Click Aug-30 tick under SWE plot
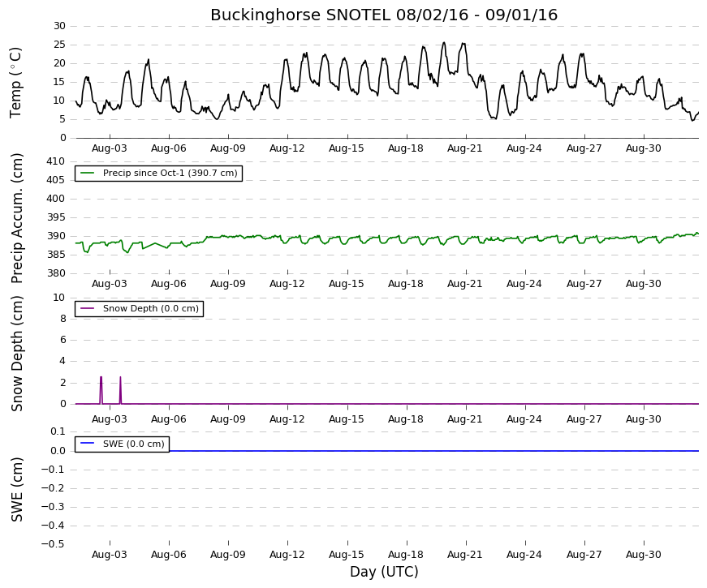Viewport: 707px width, 588px height. point(644,555)
